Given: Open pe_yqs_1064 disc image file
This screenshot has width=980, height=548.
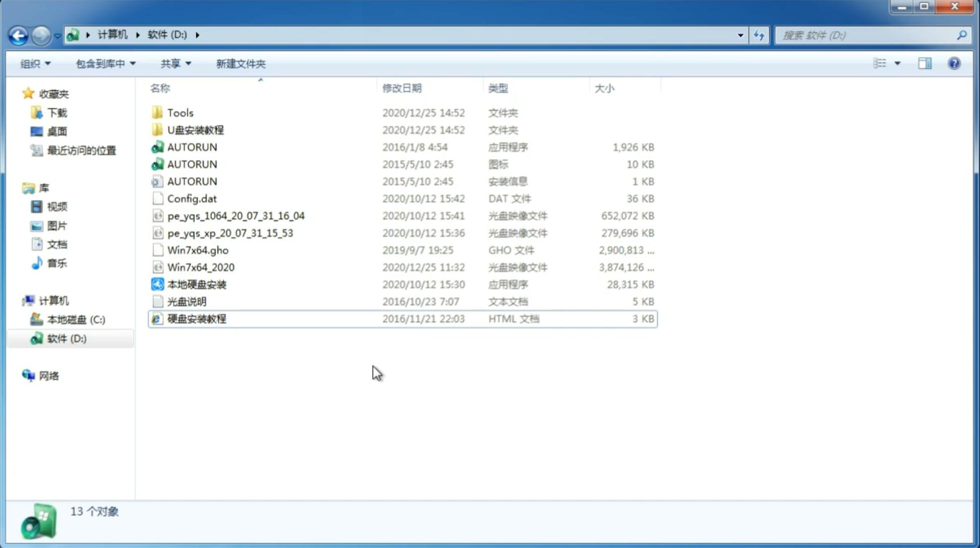Looking at the screenshot, I should 236,216.
